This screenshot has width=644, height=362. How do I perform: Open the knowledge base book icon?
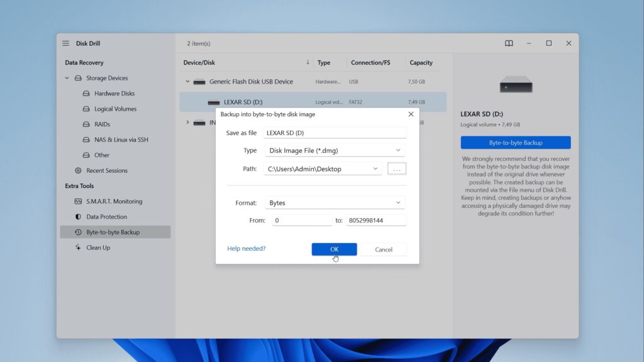[x=508, y=43]
